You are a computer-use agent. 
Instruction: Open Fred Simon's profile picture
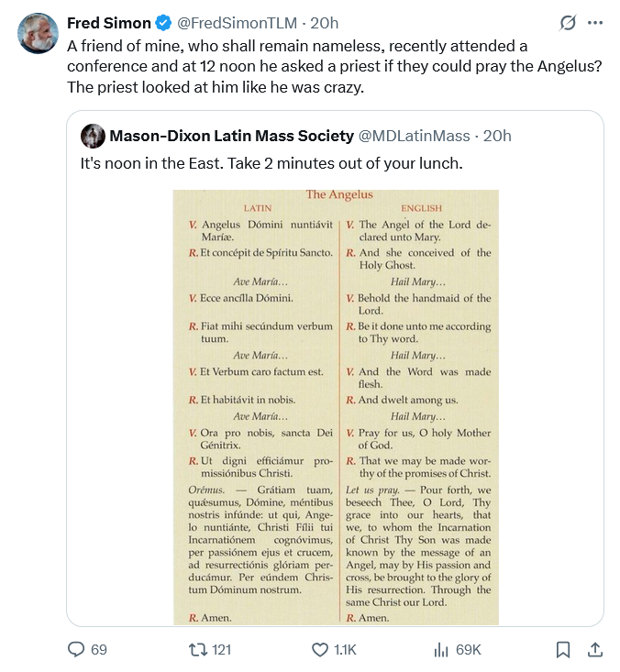pos(39,34)
